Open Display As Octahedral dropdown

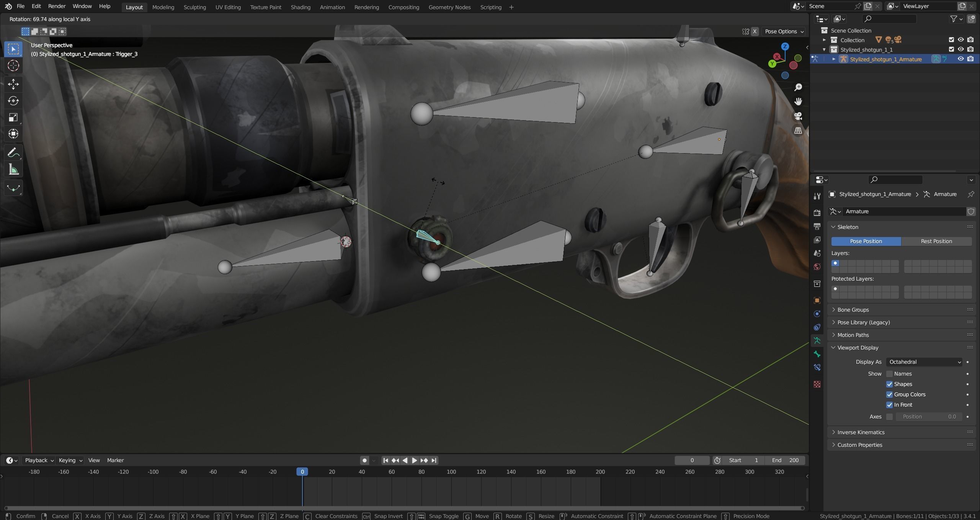click(x=924, y=362)
